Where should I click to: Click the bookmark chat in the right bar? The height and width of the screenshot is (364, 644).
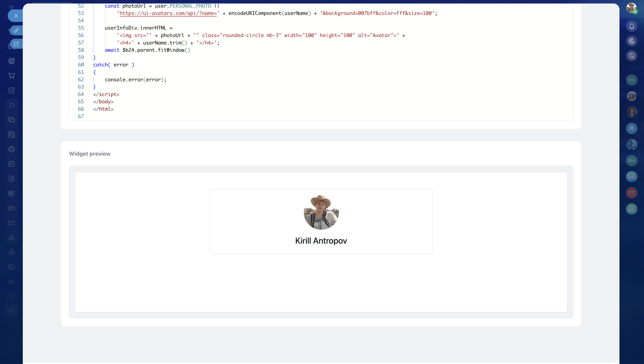point(632,128)
